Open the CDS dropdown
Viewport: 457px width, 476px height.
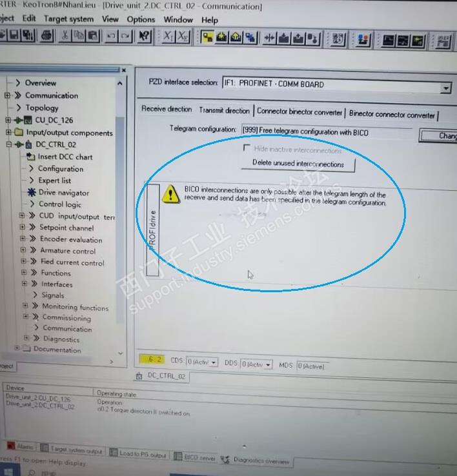click(214, 362)
